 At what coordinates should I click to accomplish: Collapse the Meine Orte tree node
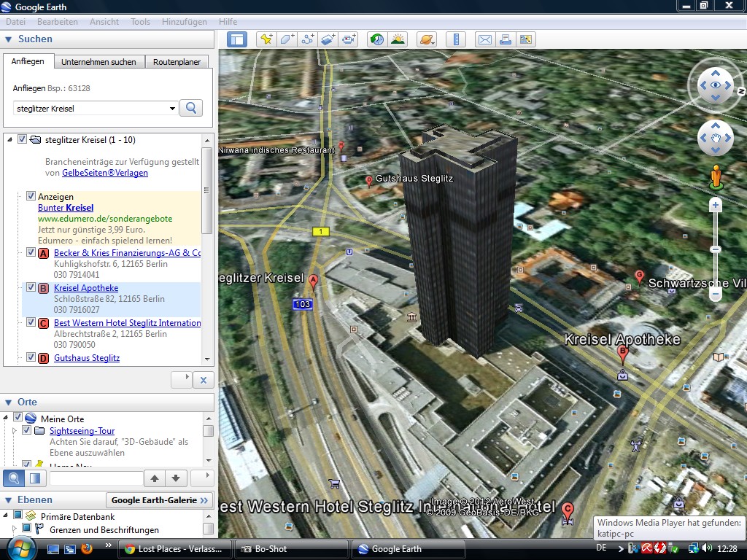(x=5, y=418)
